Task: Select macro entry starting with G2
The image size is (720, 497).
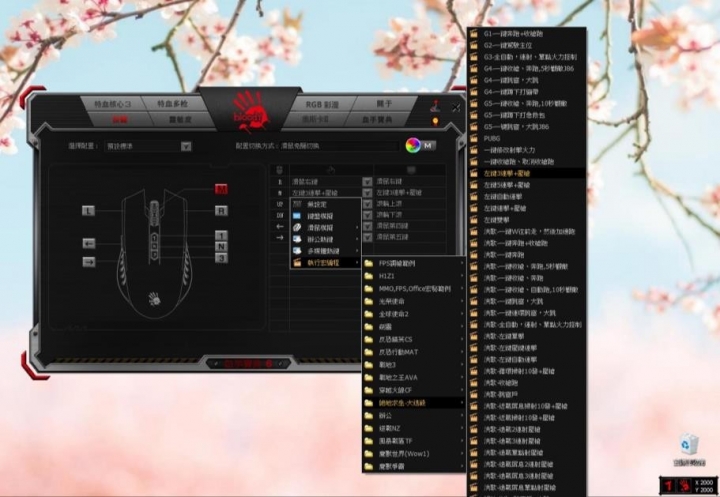Action: point(526,45)
